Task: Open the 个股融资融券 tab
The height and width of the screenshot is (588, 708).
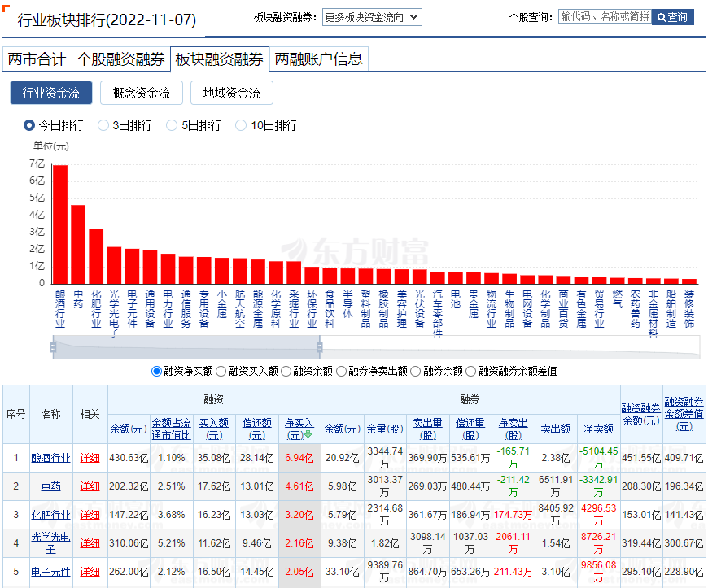Action: click(x=120, y=59)
